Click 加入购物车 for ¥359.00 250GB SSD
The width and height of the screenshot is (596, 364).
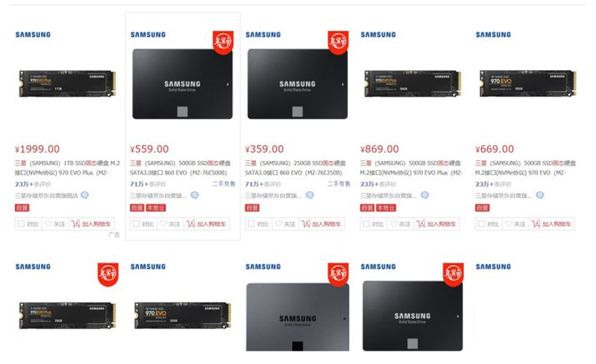pos(322,224)
